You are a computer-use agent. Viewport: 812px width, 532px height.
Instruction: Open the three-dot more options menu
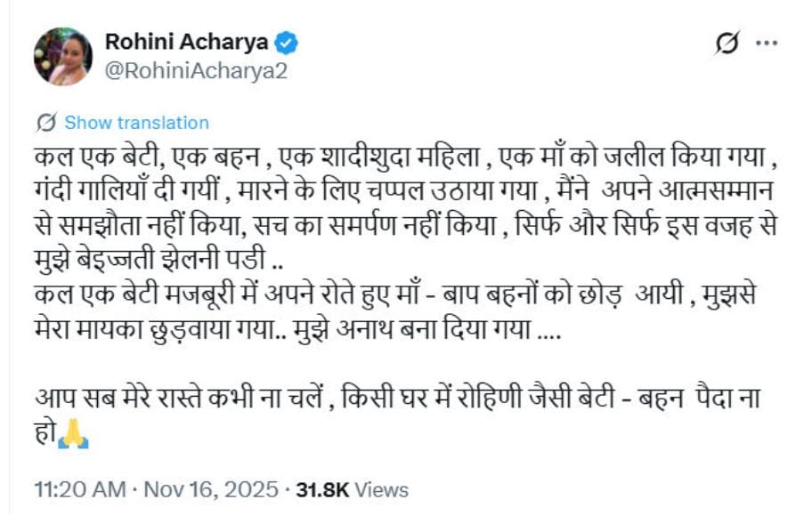[x=766, y=43]
